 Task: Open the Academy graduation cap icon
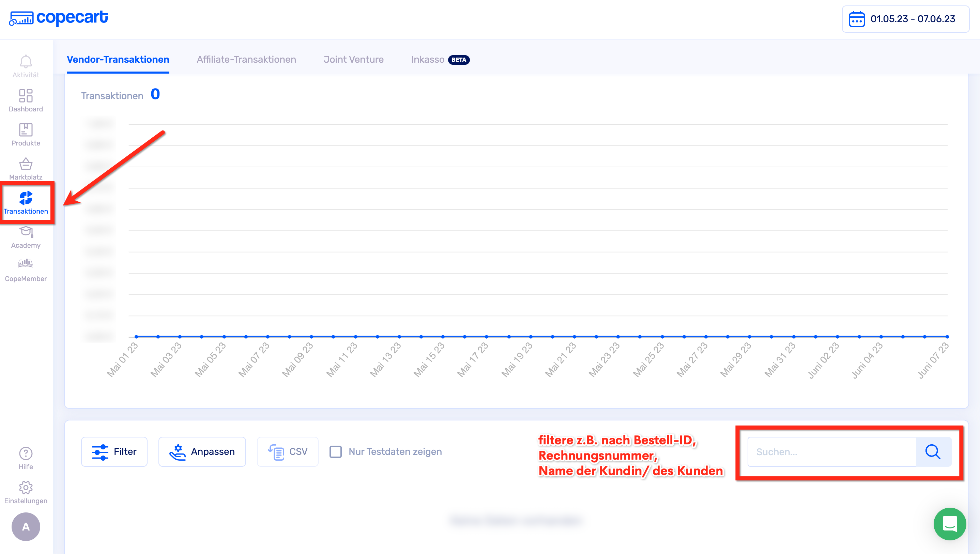pyautogui.click(x=26, y=232)
